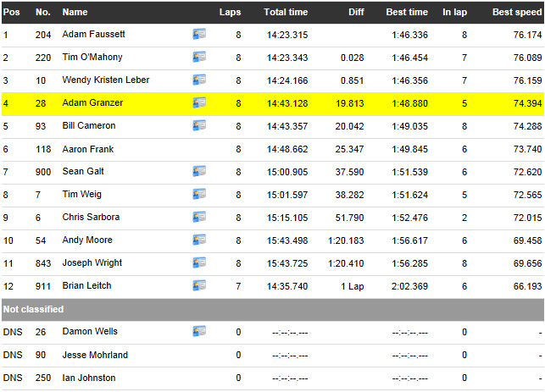Open Aaron Frank's name link
545x392 pixels.
click(x=87, y=149)
